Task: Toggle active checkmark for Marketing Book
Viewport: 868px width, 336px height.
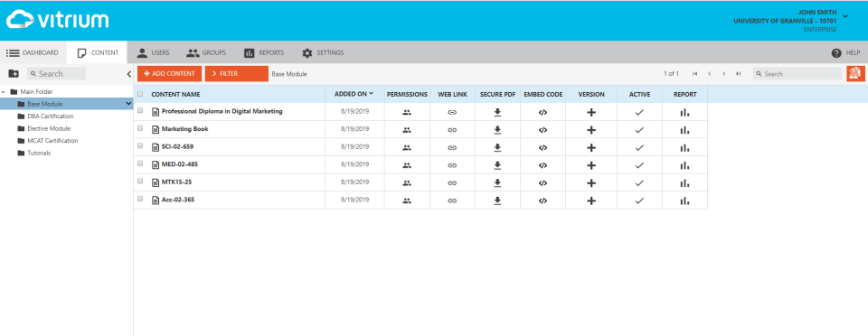Action: [x=639, y=130]
